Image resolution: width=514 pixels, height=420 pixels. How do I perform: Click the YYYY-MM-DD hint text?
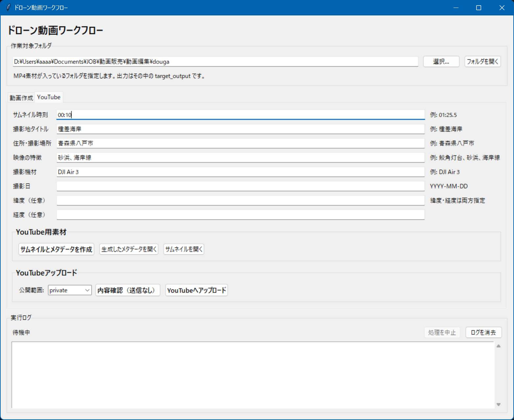coord(449,186)
